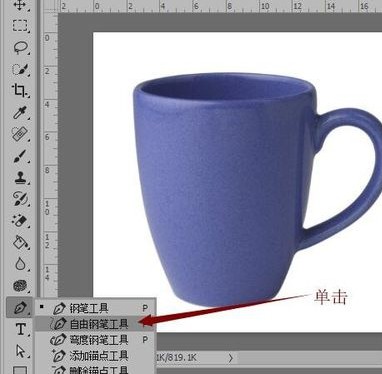Select the Clone Stamp tool
The height and width of the screenshot is (374, 382).
point(20,178)
